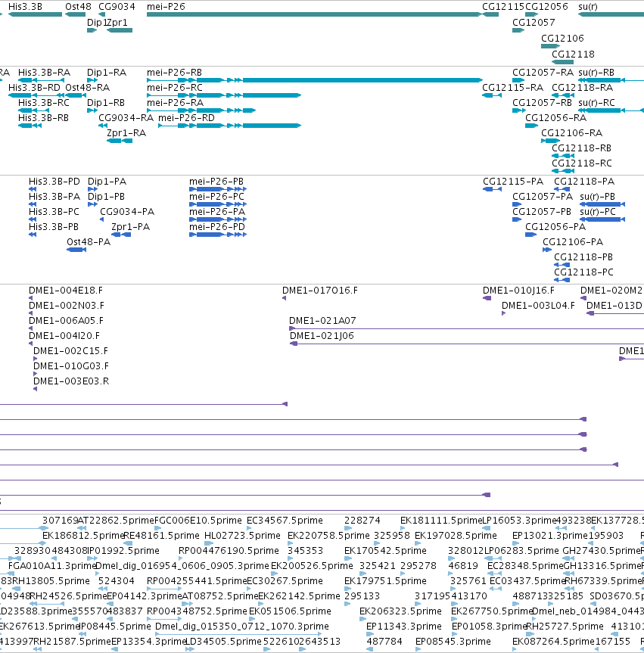
Task: Select the mei-P26-RB transcript exon glyph
Action: [315, 80]
